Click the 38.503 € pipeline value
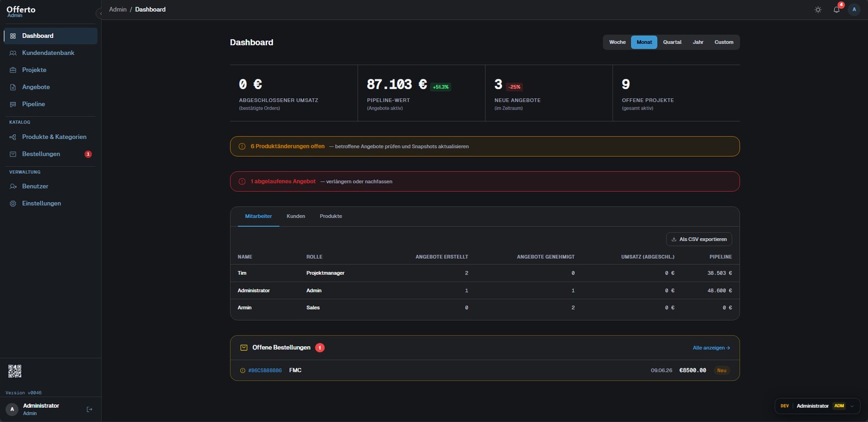Screen dimensions: 868x422 tap(719, 273)
